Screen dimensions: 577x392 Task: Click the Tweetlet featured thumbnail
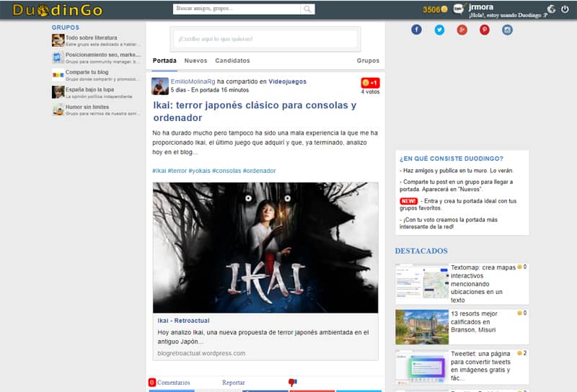[x=422, y=367]
